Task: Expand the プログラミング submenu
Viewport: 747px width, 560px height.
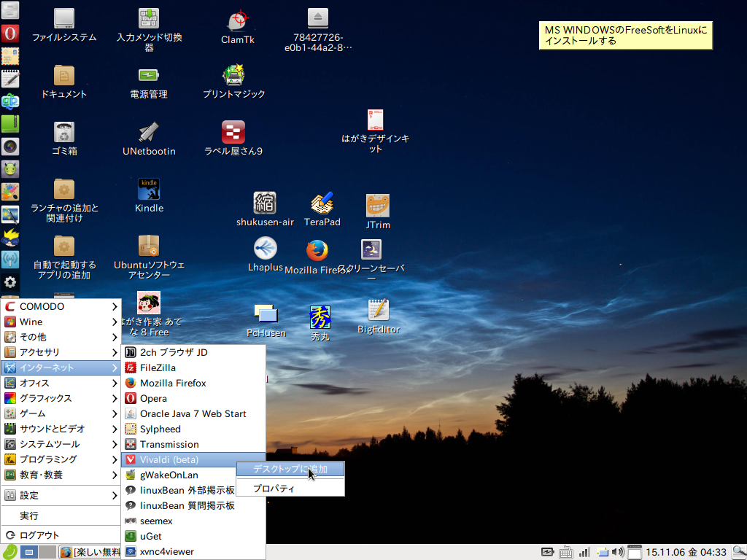Action: 61,459
